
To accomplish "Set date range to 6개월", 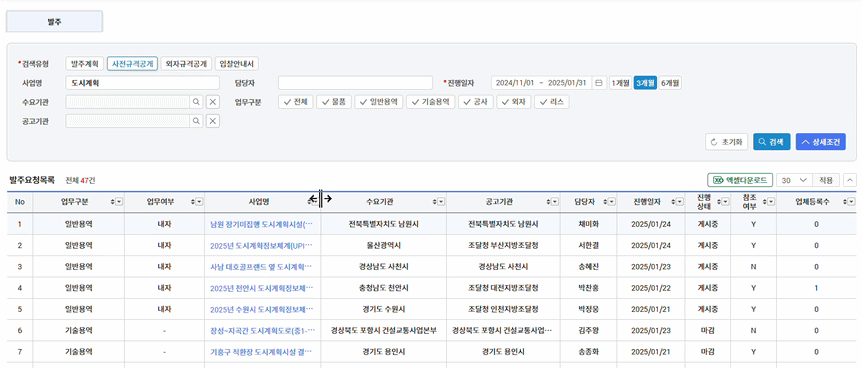I will (670, 83).
